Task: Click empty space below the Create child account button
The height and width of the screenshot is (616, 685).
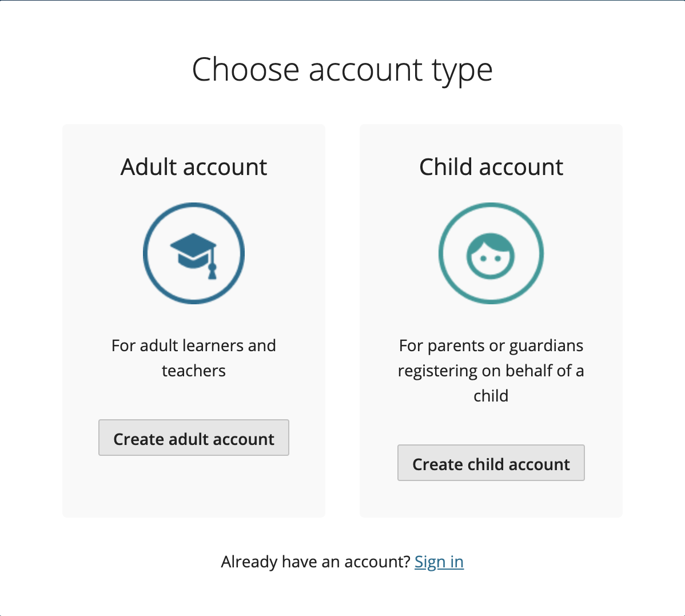Action: tap(491, 499)
